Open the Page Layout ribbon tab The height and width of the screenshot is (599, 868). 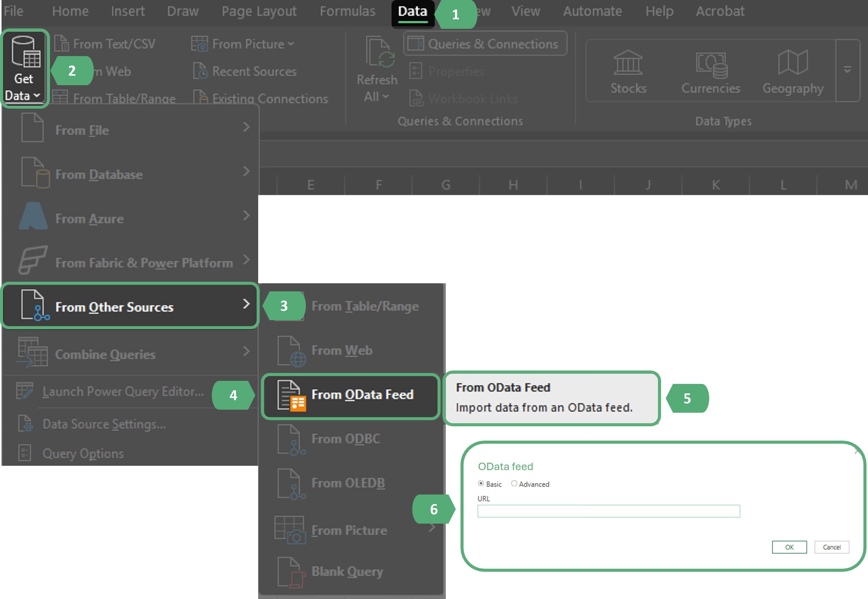(259, 11)
